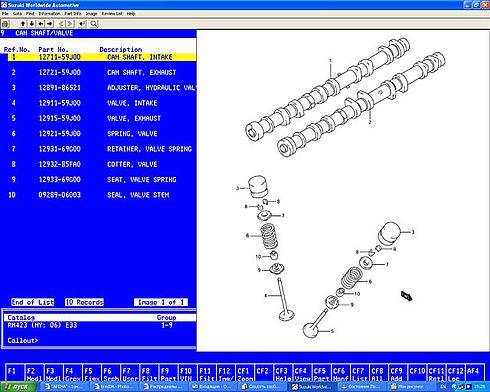Select the CAM SHAFT, EXHAUST row
Viewport: 490px width, 392px height.
tap(98, 72)
